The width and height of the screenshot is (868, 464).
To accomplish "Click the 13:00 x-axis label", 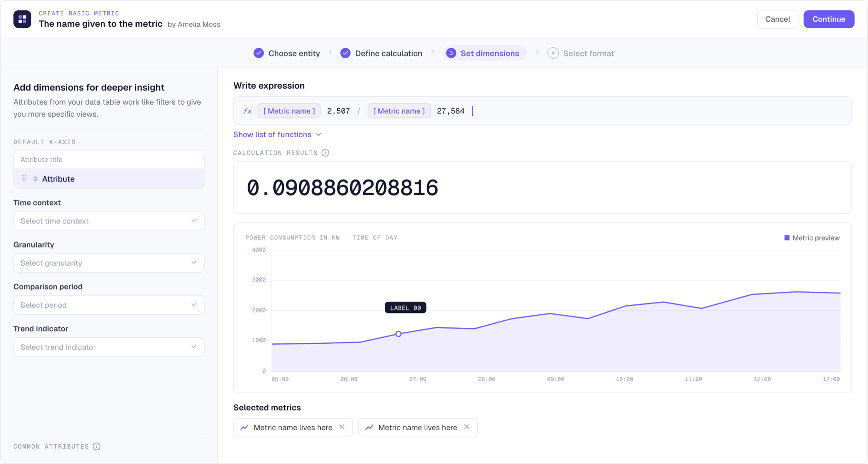I will click(x=831, y=379).
